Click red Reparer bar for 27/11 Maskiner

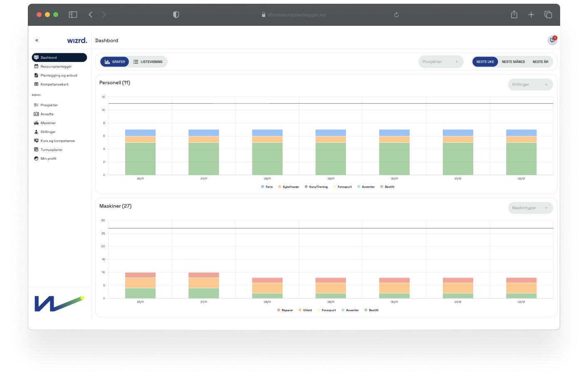click(204, 275)
